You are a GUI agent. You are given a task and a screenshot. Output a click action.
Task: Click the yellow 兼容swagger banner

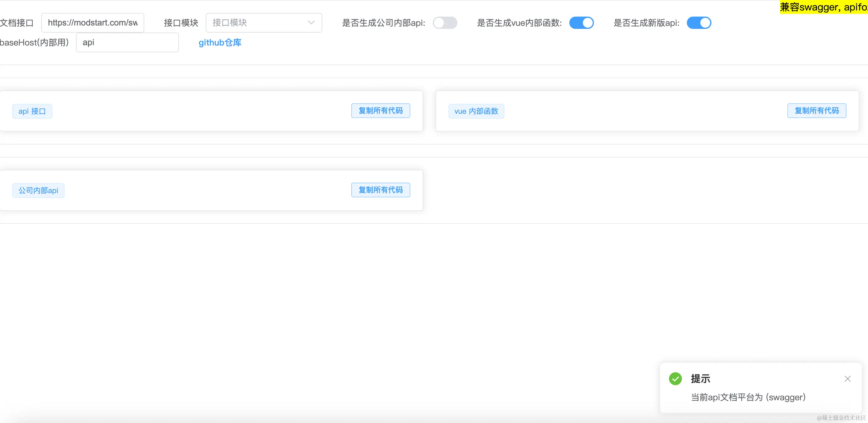coord(823,7)
